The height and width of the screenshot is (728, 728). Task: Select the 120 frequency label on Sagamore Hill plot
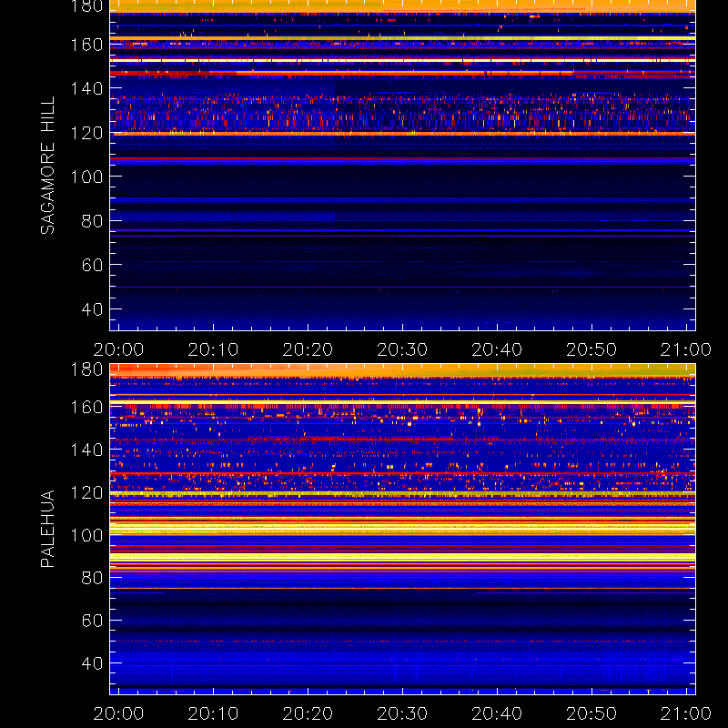[x=86, y=133]
